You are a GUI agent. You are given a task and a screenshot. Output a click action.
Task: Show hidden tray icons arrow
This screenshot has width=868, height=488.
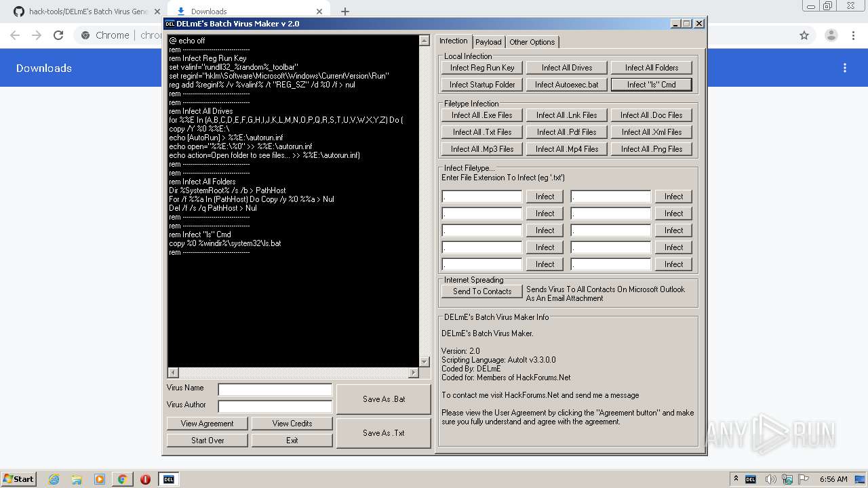tap(736, 479)
